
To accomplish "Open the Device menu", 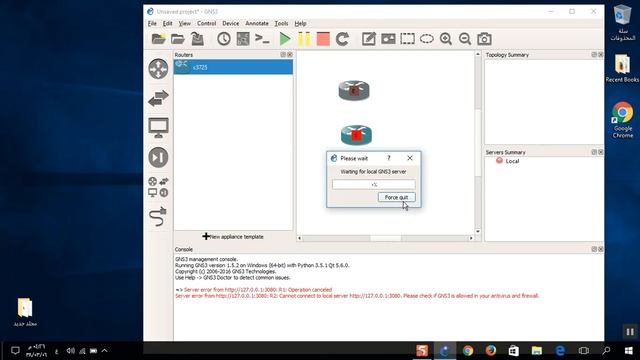I will pos(231,24).
